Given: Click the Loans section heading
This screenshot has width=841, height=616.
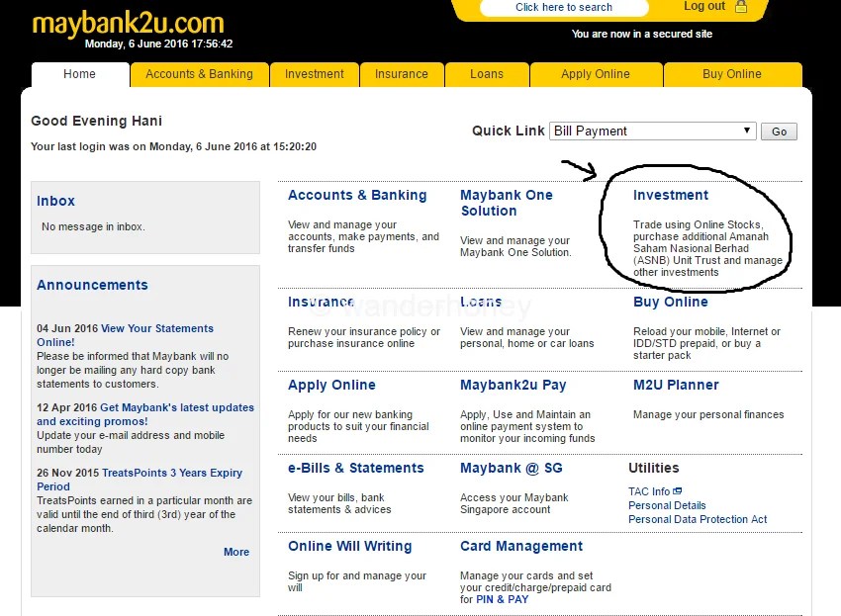Looking at the screenshot, I should 481,302.
